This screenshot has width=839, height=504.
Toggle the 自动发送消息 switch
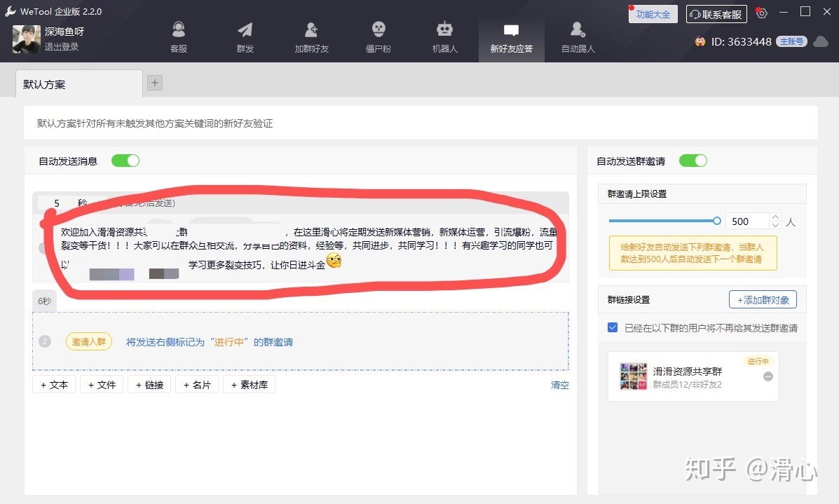tap(125, 161)
